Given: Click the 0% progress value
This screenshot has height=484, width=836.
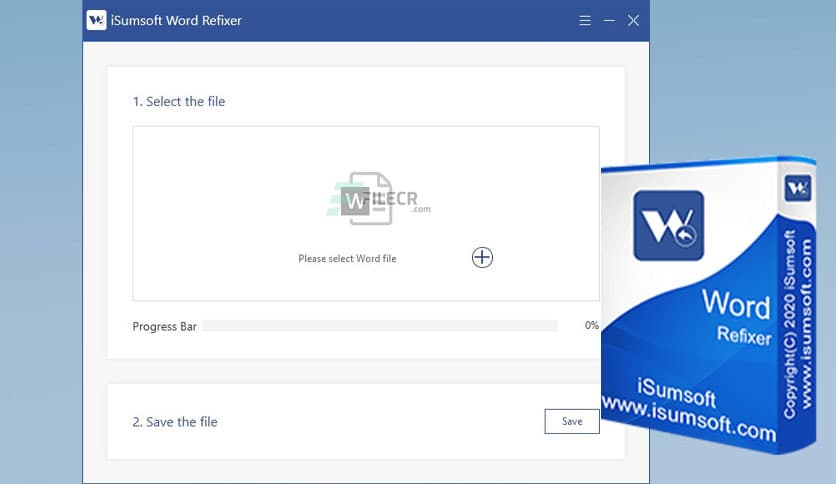Looking at the screenshot, I should [591, 325].
